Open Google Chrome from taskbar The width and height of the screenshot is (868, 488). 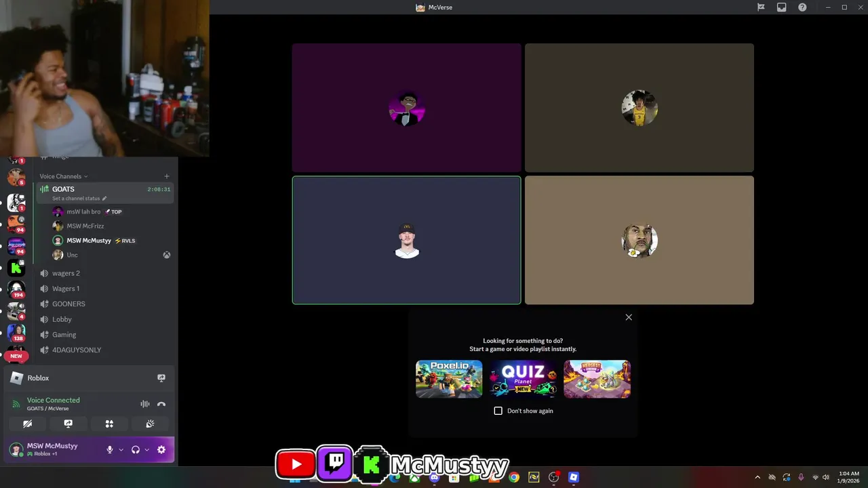[x=514, y=477]
